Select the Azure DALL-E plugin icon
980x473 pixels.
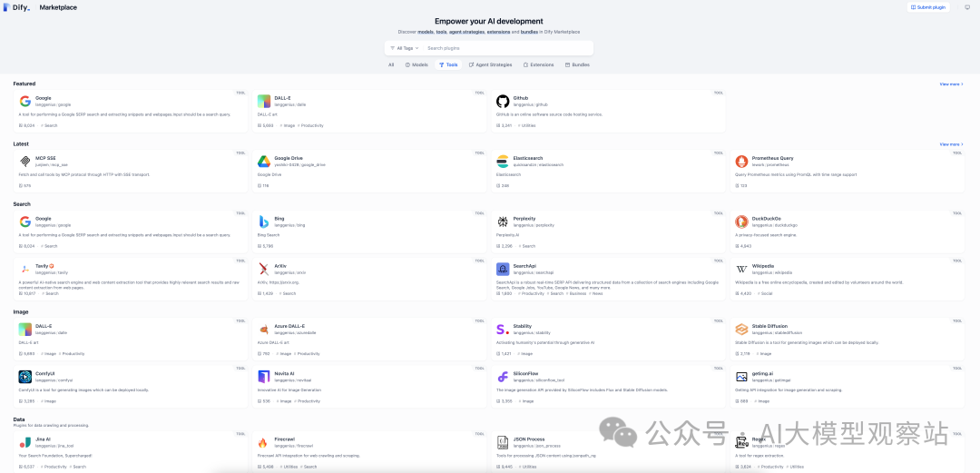tap(264, 329)
